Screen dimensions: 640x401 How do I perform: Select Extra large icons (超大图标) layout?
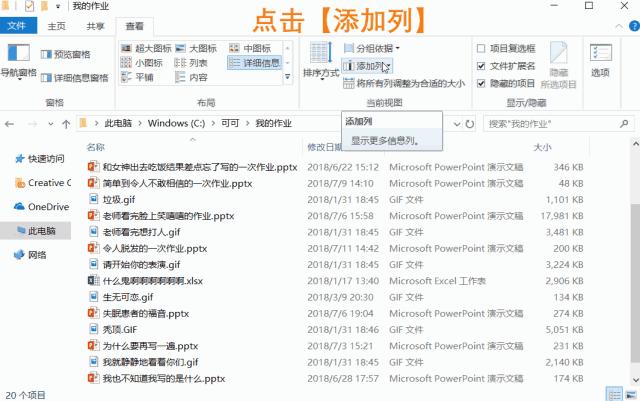(x=147, y=49)
